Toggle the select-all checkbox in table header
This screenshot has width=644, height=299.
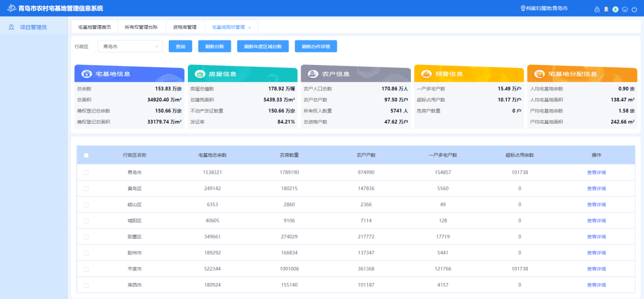coord(86,155)
